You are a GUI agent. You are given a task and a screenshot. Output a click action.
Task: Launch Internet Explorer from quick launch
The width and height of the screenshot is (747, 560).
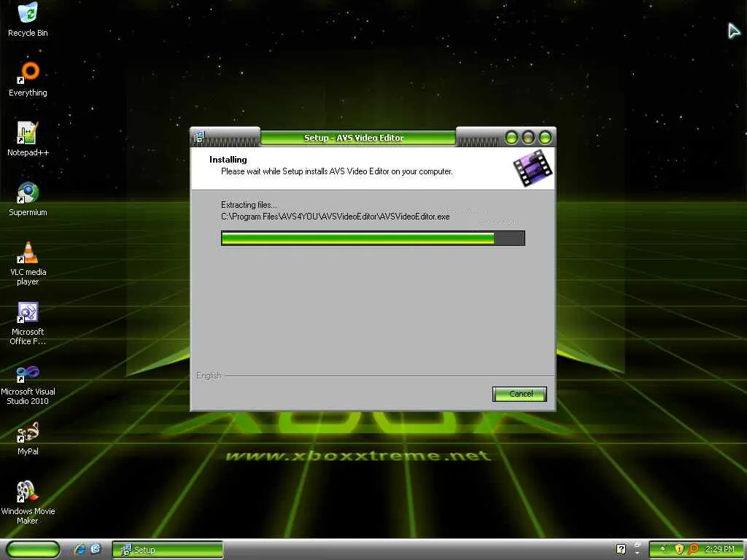pos(80,549)
